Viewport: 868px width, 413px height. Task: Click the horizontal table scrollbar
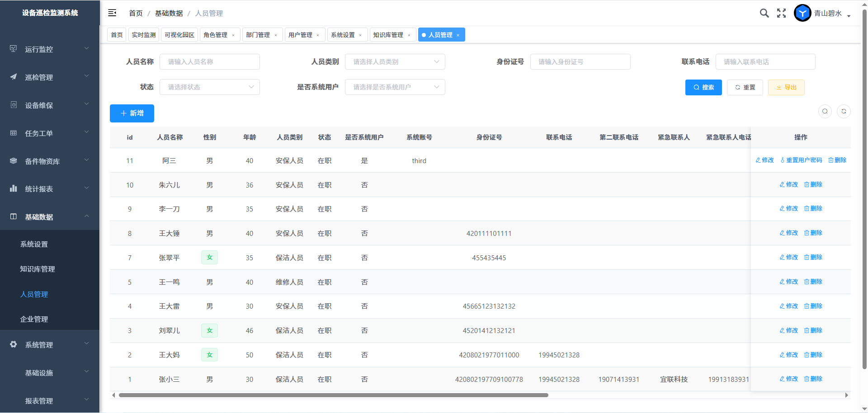click(333, 395)
